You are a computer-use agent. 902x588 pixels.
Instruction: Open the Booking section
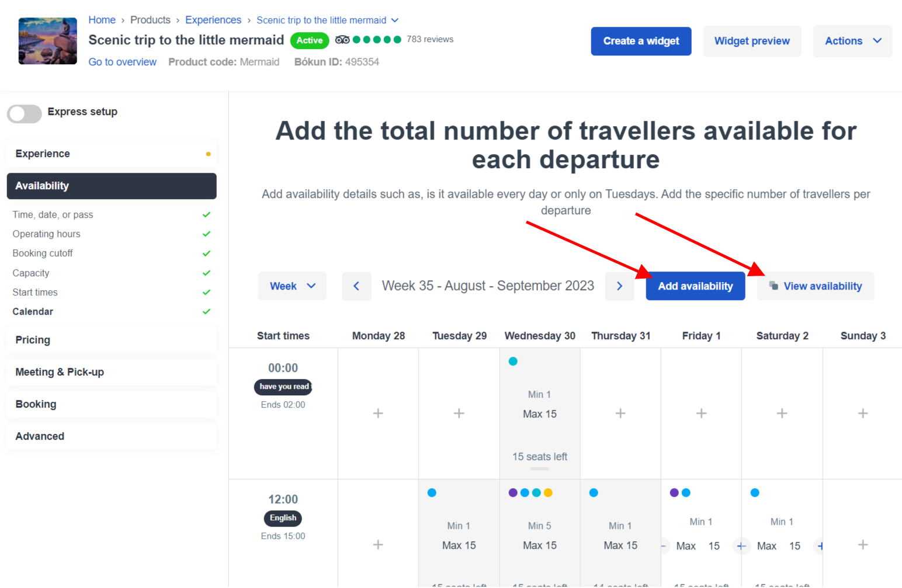pos(112,404)
